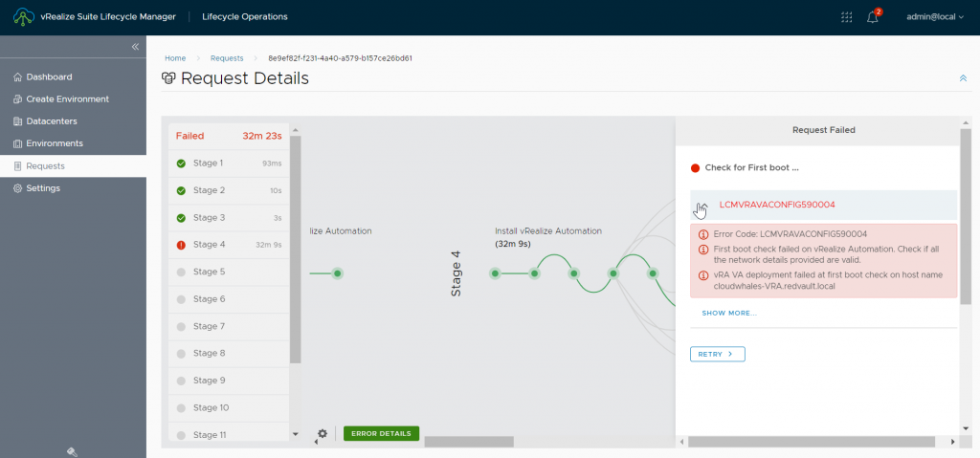Image resolution: width=980 pixels, height=458 pixels.
Task: Click the Environments icon in sidebar
Action: pos(17,143)
